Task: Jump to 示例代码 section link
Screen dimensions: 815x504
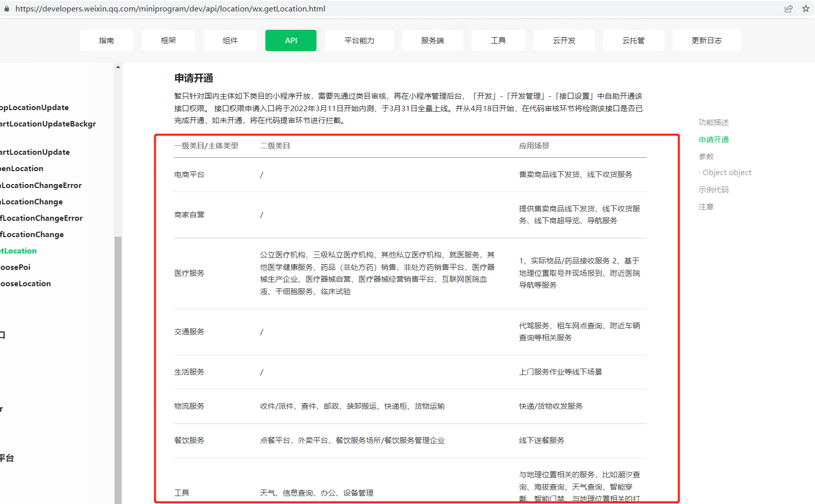Action: click(713, 190)
